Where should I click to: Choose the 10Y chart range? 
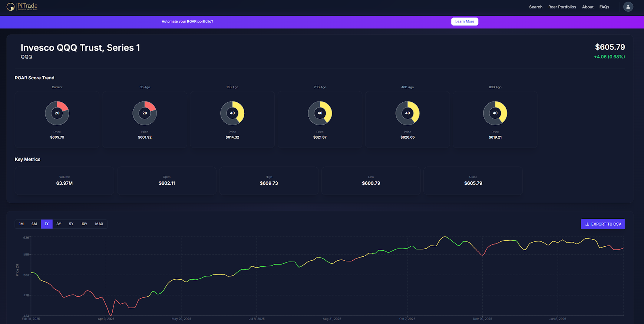click(84, 224)
